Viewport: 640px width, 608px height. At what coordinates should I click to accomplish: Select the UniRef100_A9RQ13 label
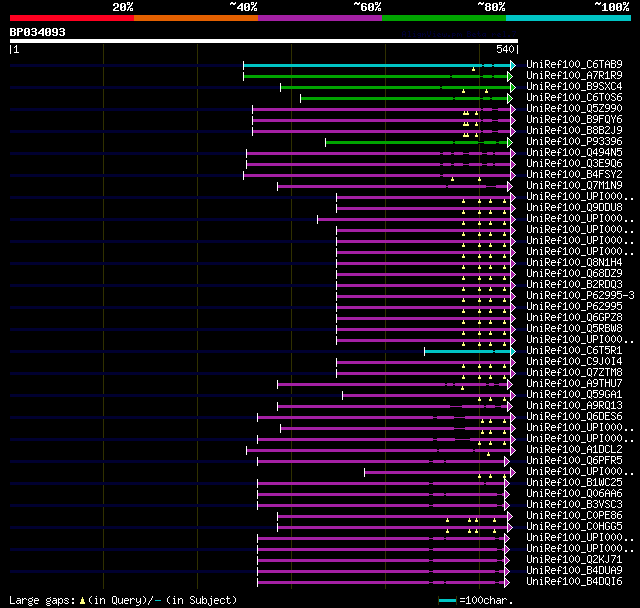tap(574, 406)
